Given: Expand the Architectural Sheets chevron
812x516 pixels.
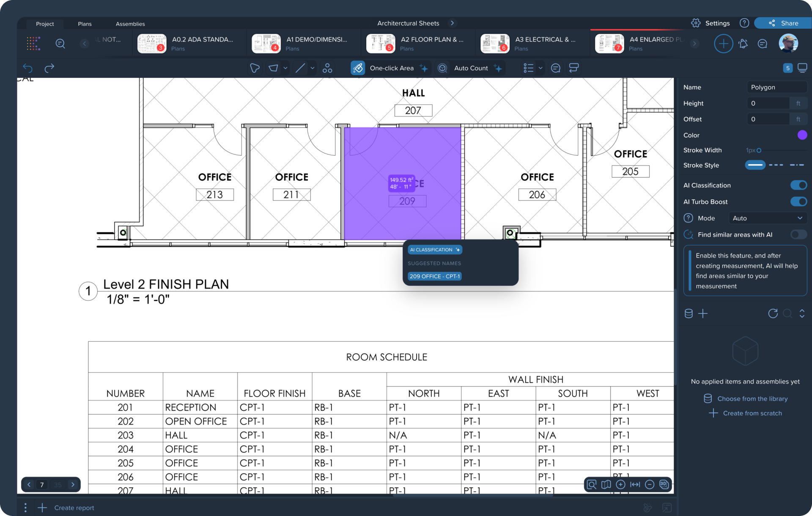Looking at the screenshot, I should 452,23.
